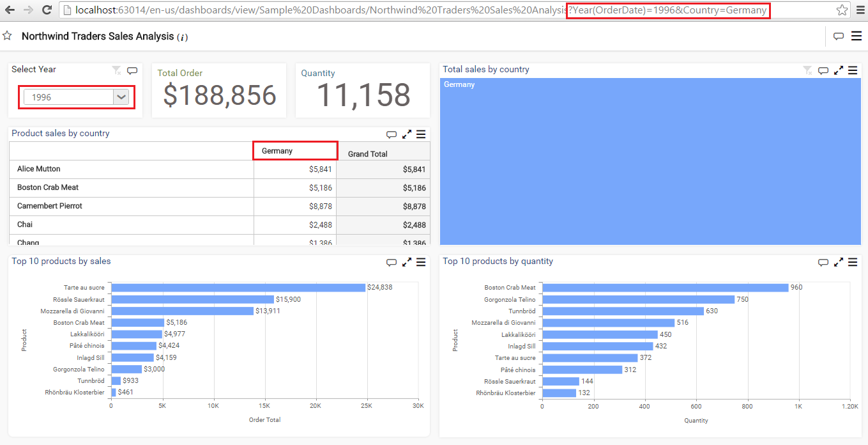Maximize the Product sales by country widget

tap(407, 134)
